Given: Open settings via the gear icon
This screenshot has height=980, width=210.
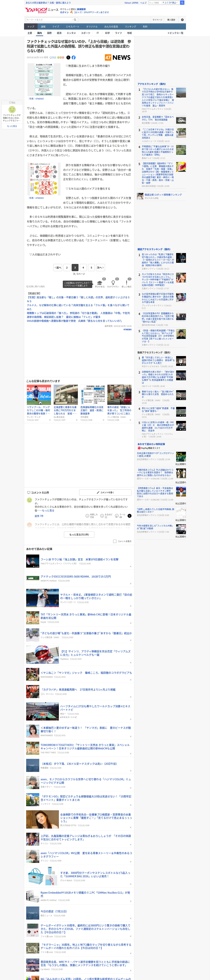Looking at the screenshot, I should (x=182, y=20).
